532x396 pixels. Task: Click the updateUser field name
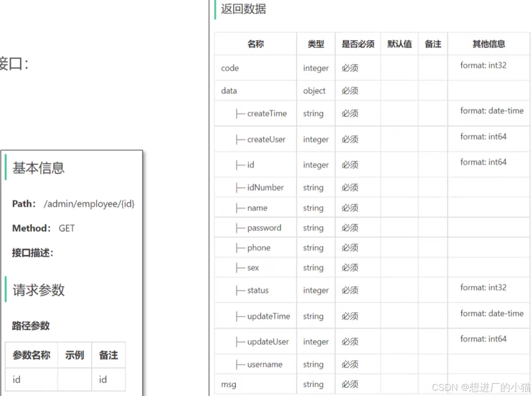pos(268,342)
